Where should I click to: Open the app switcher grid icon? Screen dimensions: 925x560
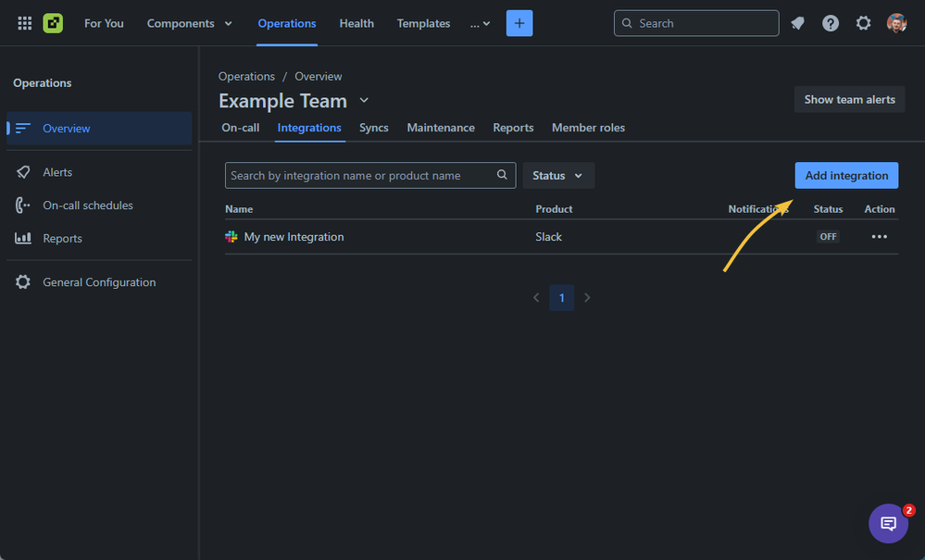(x=25, y=23)
